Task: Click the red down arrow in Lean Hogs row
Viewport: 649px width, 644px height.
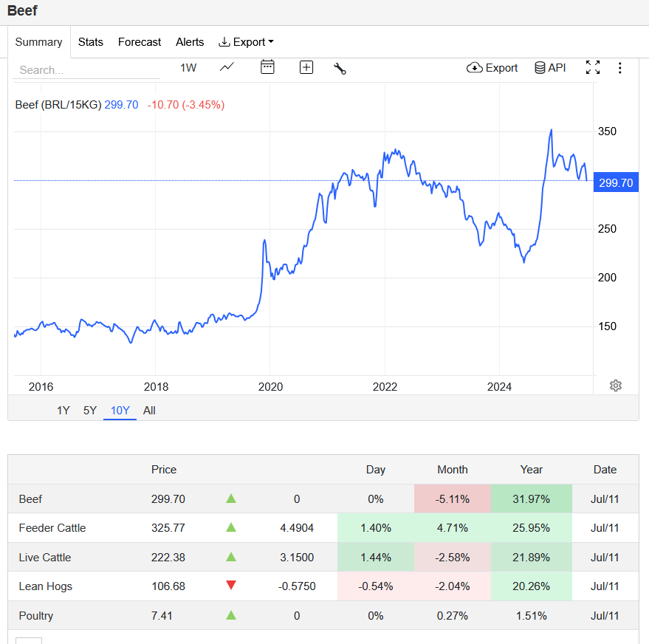Action: pyautogui.click(x=231, y=585)
